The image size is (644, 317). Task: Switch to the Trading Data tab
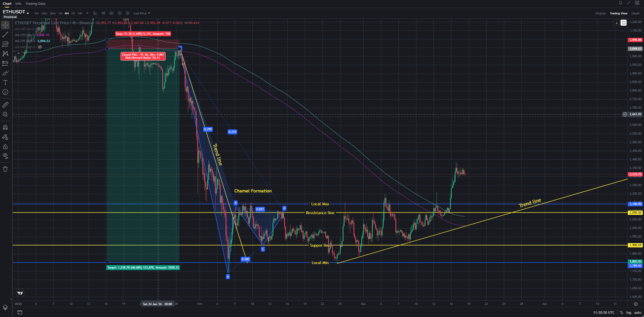(x=35, y=4)
